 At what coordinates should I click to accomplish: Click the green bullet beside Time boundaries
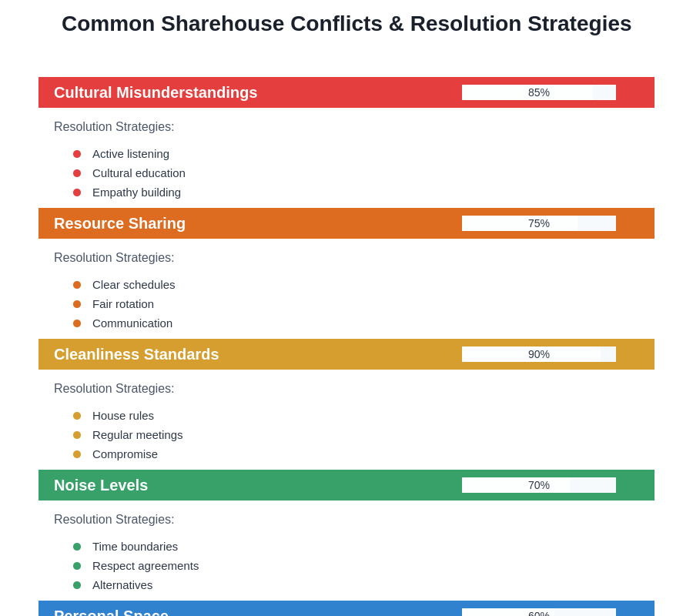pyautogui.click(x=77, y=547)
